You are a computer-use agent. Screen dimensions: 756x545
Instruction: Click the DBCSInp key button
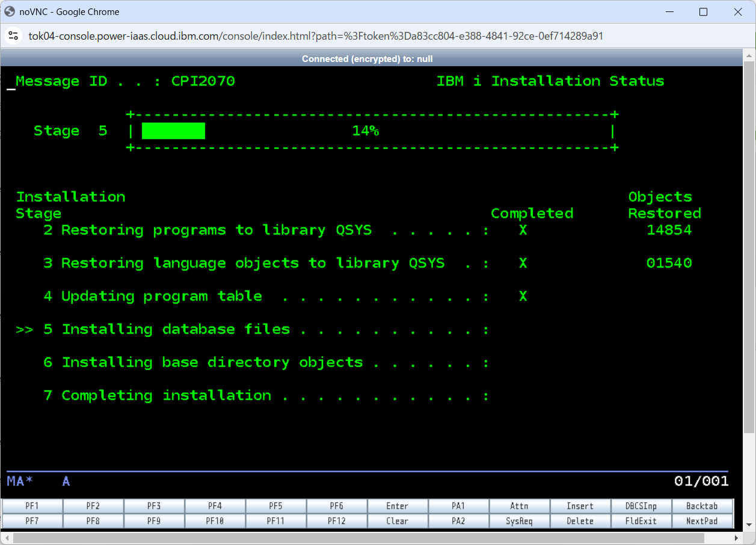click(x=641, y=506)
